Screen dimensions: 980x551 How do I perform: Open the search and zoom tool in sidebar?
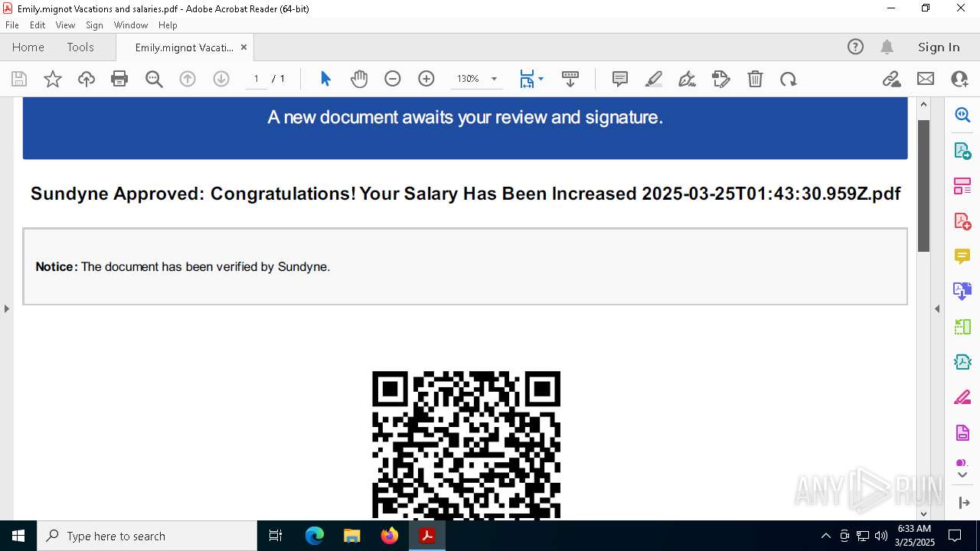click(962, 115)
